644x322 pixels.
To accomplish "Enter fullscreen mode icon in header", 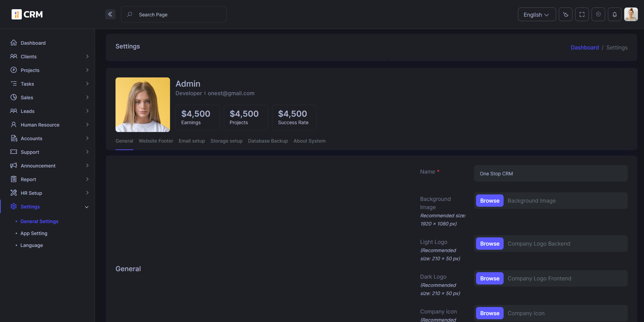I will 582,14.
